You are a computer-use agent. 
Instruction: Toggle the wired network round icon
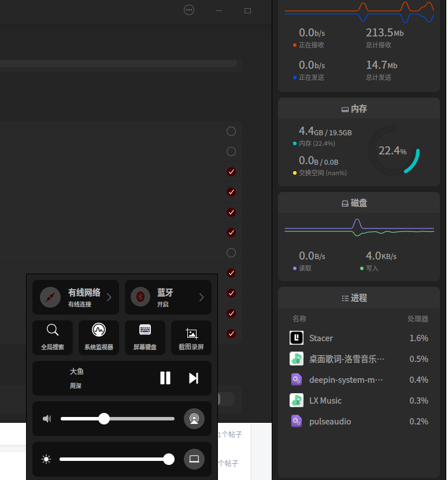point(50,297)
